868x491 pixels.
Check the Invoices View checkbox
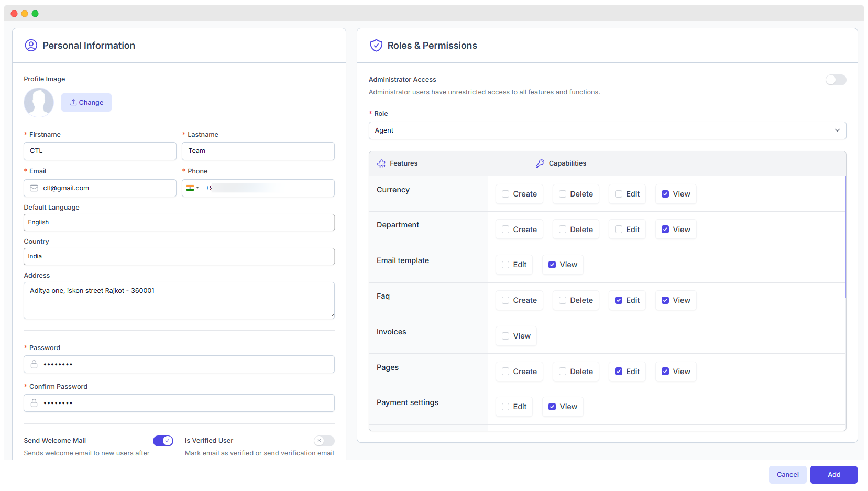(506, 336)
